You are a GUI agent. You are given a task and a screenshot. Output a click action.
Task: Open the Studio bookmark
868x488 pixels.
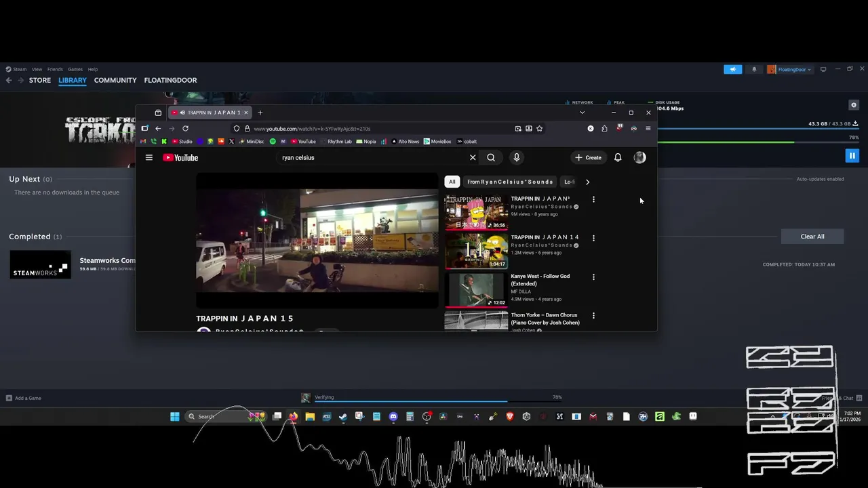[x=182, y=142]
